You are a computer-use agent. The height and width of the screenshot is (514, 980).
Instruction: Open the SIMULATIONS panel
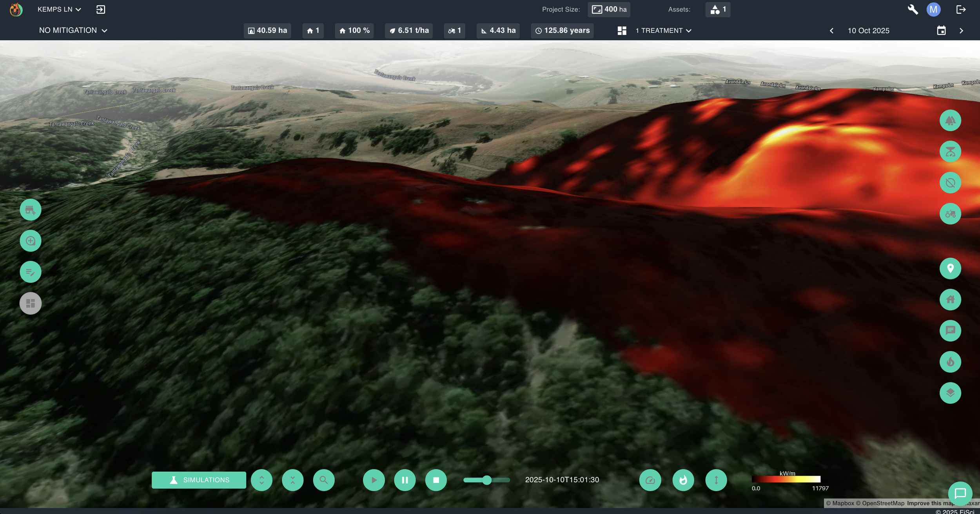click(x=199, y=480)
